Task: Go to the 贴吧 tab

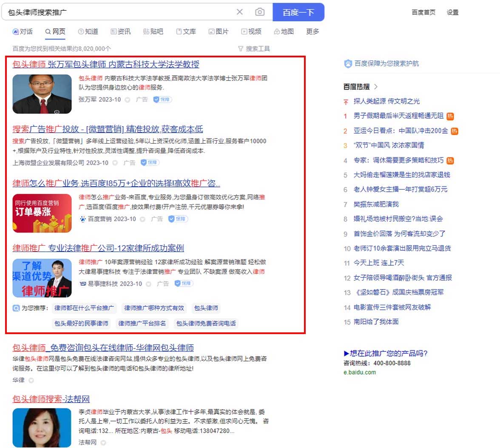Action: click(x=153, y=31)
